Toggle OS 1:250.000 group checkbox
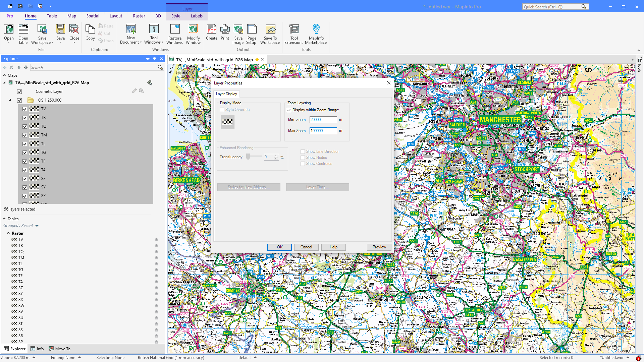Viewport: 644px width, 362px height. tap(19, 100)
